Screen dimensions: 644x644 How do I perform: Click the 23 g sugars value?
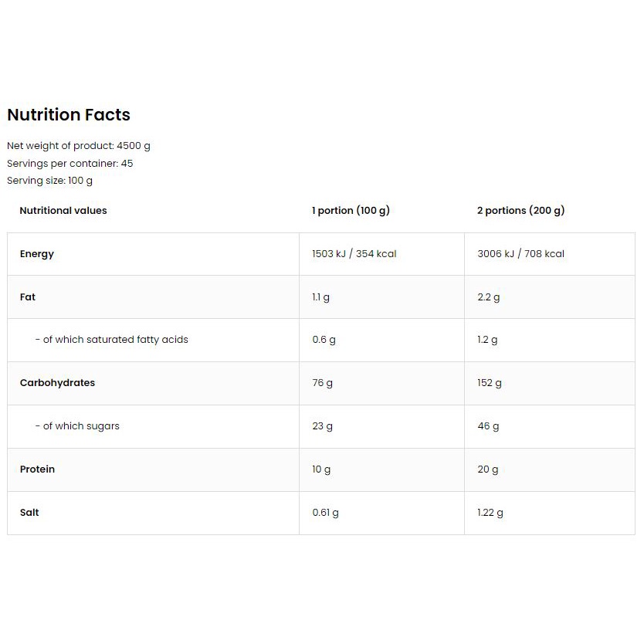click(323, 426)
